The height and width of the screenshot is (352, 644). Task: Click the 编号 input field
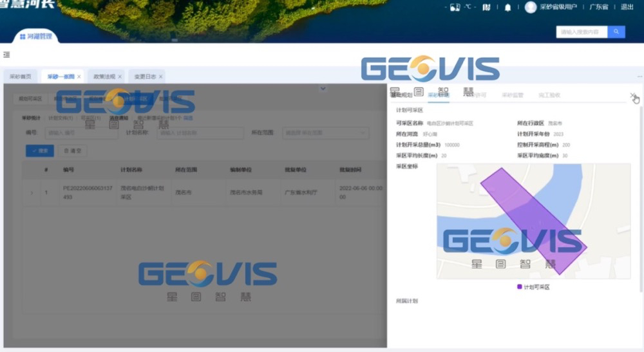[x=81, y=133]
